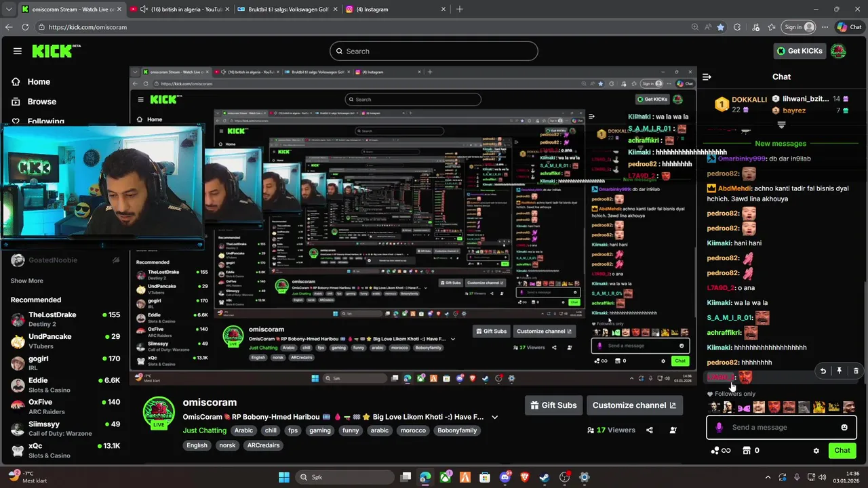Go to Home in the sidebar
The image size is (868, 488).
39,81
